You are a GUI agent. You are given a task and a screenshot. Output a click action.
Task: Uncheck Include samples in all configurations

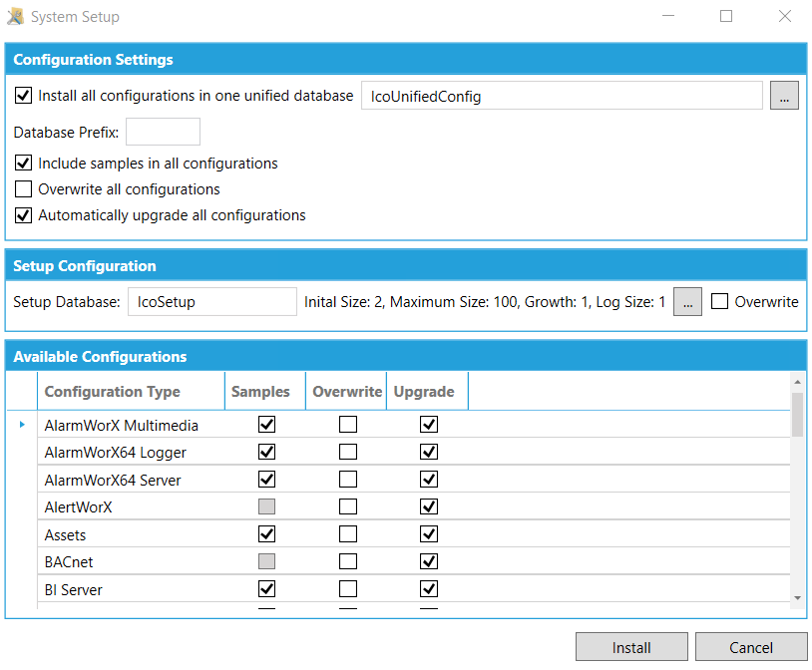tap(24, 163)
